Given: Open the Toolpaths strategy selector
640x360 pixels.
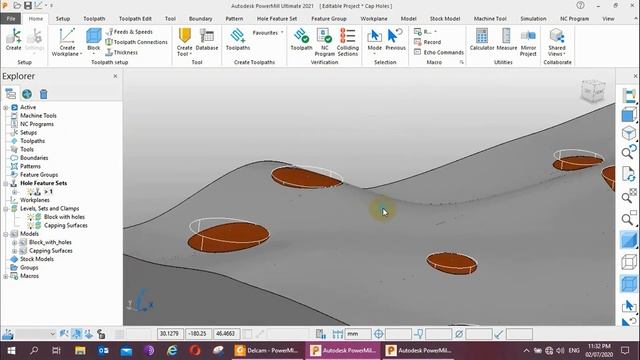Looking at the screenshot, I should (238, 40).
